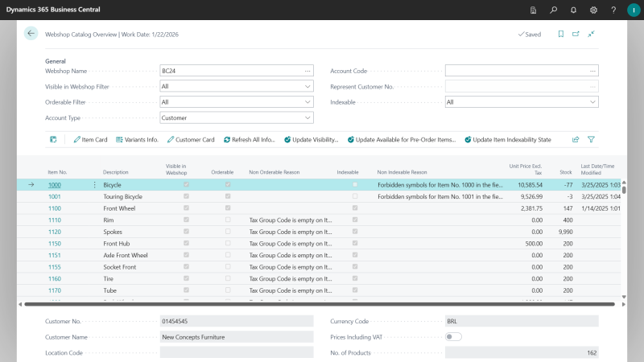Select the Socket Front description cell
Viewport: 644px width, 362px height.
pyautogui.click(x=119, y=267)
